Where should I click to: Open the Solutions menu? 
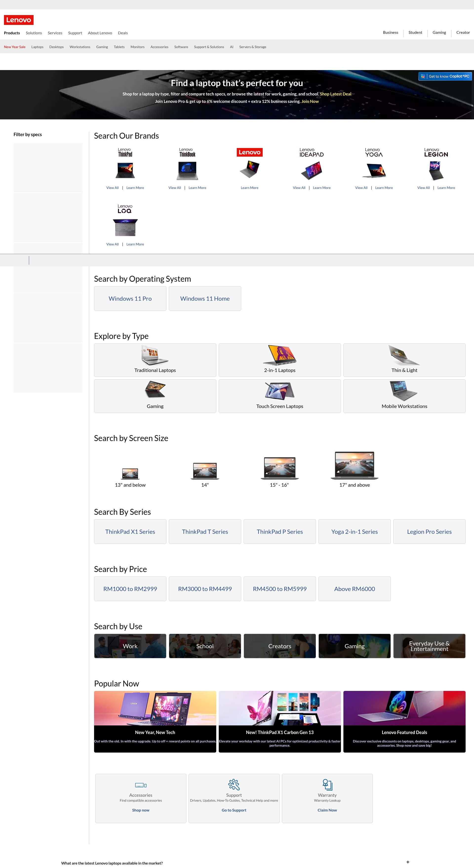34,33
